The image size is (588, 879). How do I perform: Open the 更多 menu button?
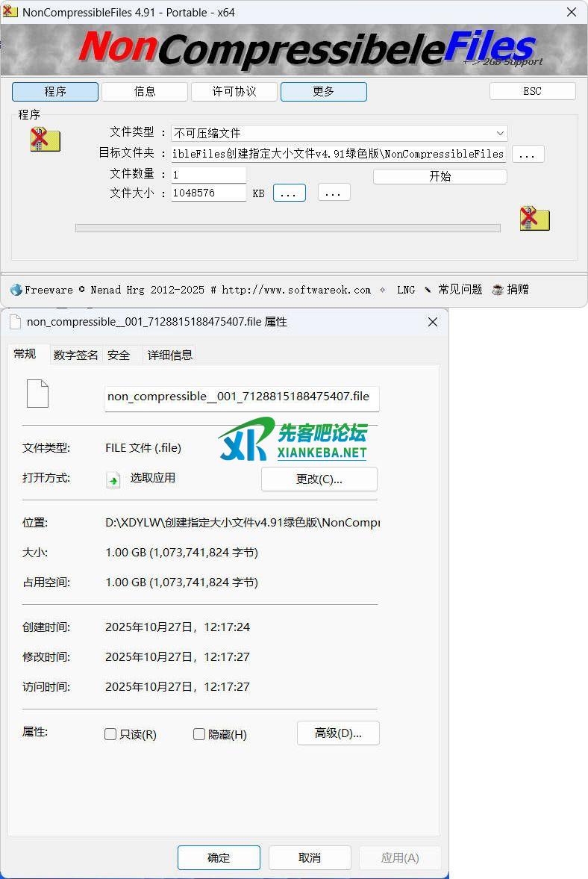pos(323,91)
